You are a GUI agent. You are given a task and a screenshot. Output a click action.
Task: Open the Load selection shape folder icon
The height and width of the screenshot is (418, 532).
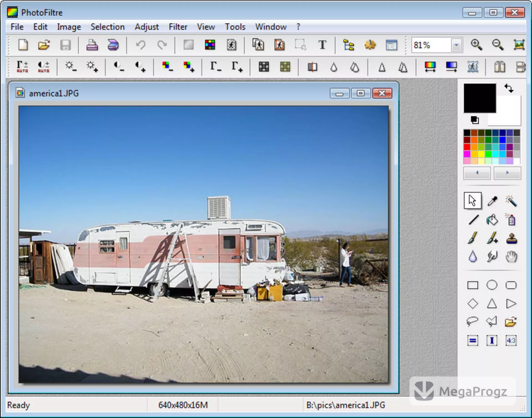click(x=511, y=321)
